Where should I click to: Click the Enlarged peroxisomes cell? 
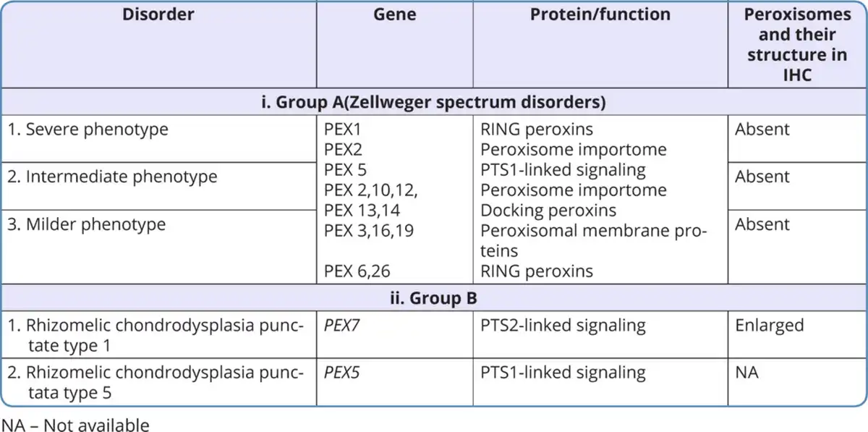(769, 326)
